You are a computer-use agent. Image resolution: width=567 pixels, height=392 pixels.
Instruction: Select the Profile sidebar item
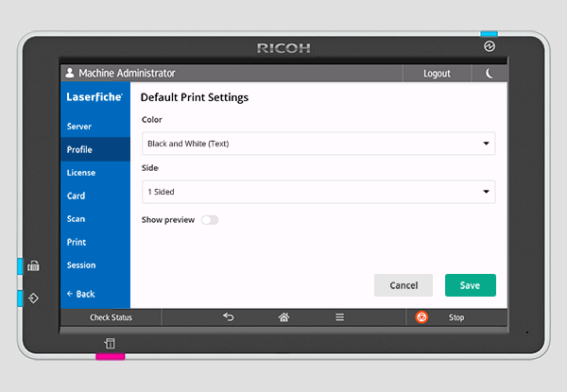click(x=95, y=149)
